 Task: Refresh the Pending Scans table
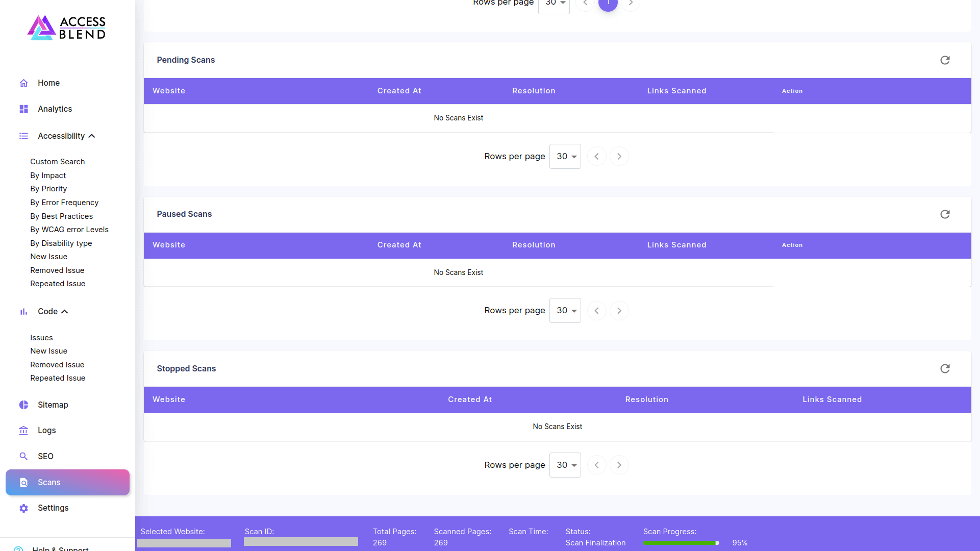coord(945,60)
